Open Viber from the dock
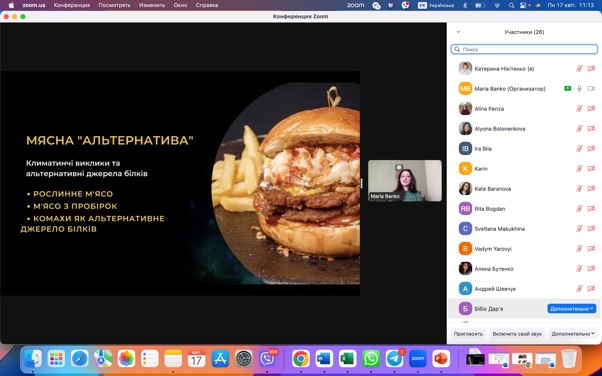 tap(267, 359)
